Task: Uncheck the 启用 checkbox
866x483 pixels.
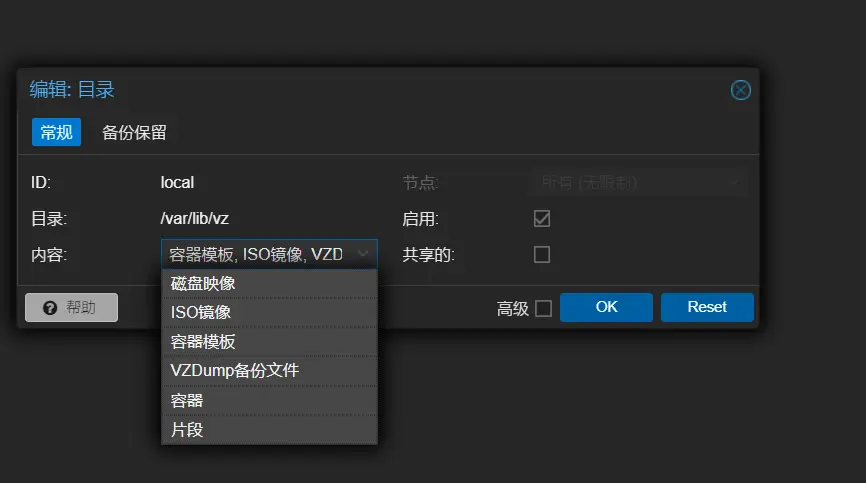Action: (x=542, y=219)
